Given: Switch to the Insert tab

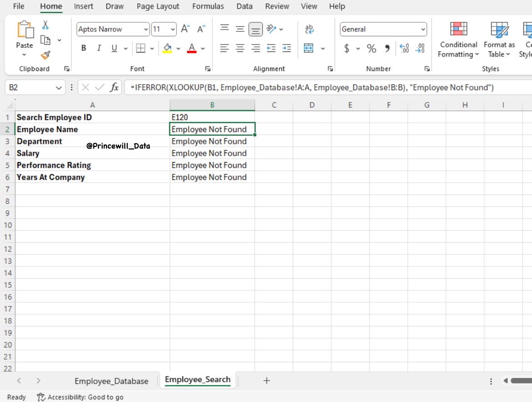Looking at the screenshot, I should 84,6.
